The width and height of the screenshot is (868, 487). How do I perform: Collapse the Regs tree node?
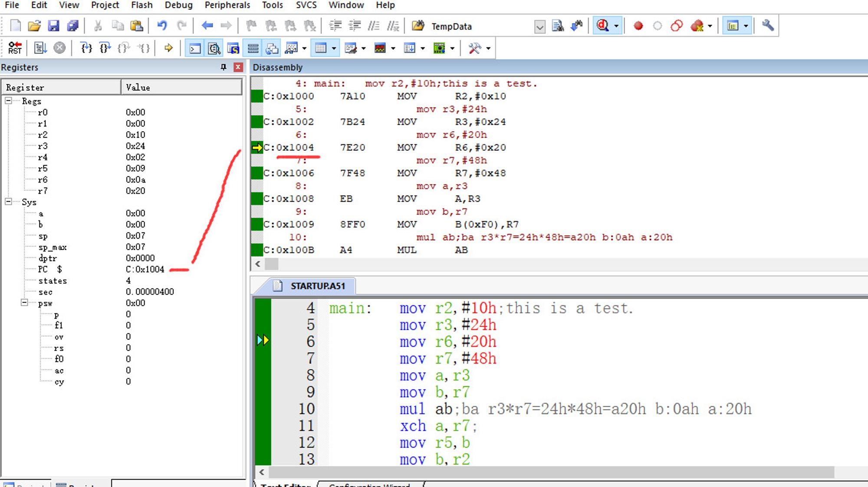[x=8, y=101]
